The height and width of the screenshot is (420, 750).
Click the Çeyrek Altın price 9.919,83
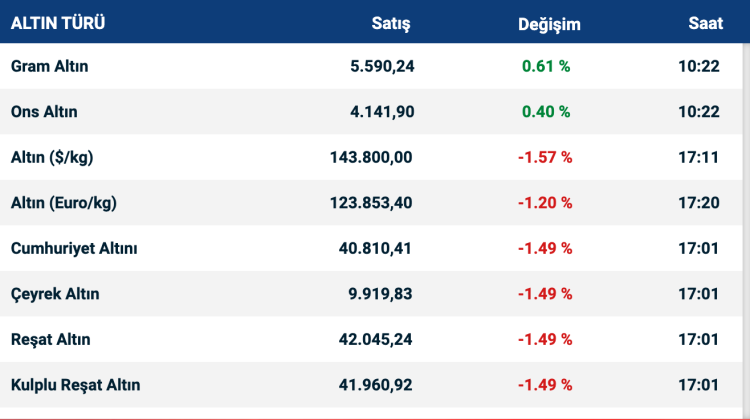tap(382, 294)
